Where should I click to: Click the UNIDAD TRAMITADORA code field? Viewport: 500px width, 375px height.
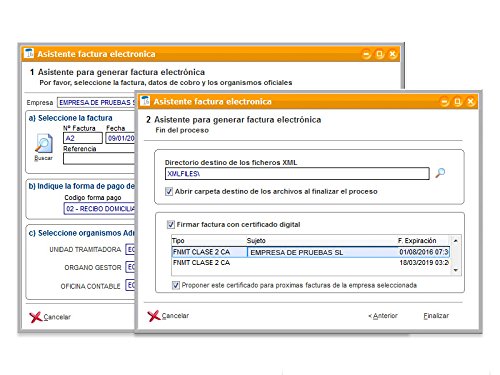click(x=130, y=249)
